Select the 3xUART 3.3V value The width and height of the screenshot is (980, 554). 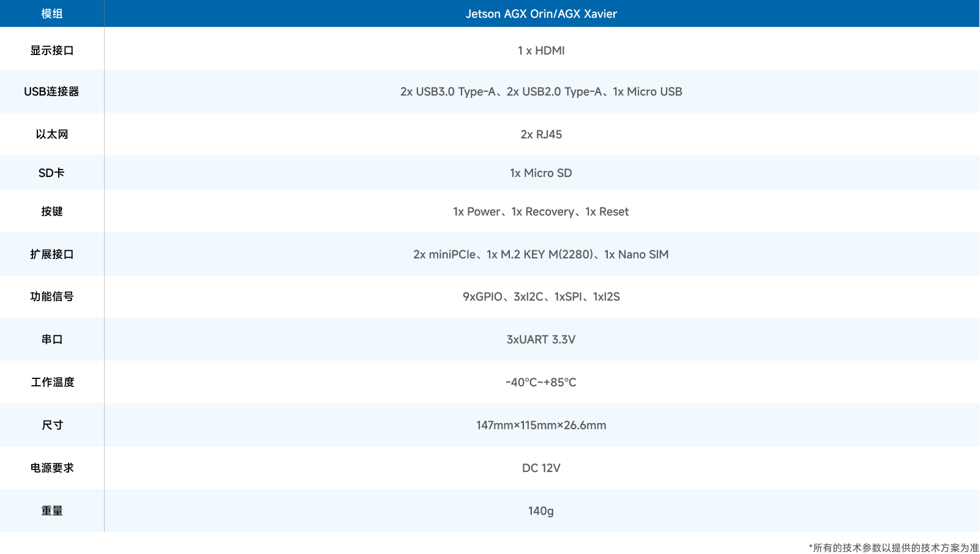click(541, 339)
